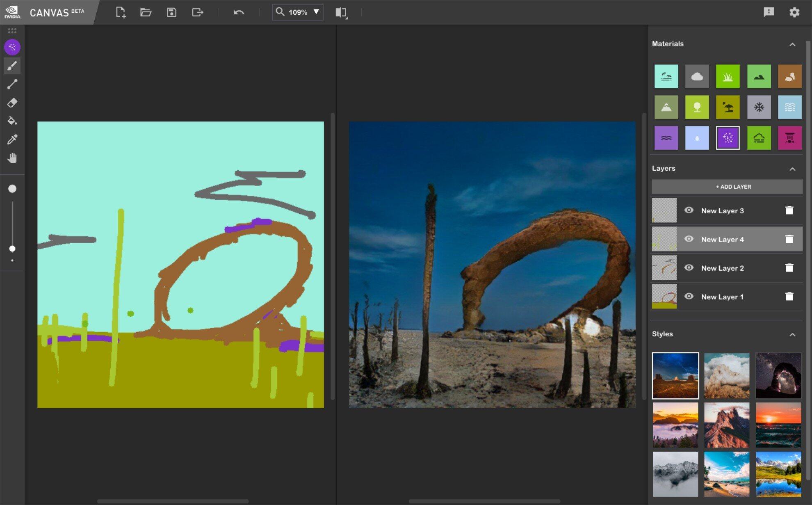Viewport: 812px width, 505px height.
Task: Apply the Milky Way arch style
Action: click(778, 376)
